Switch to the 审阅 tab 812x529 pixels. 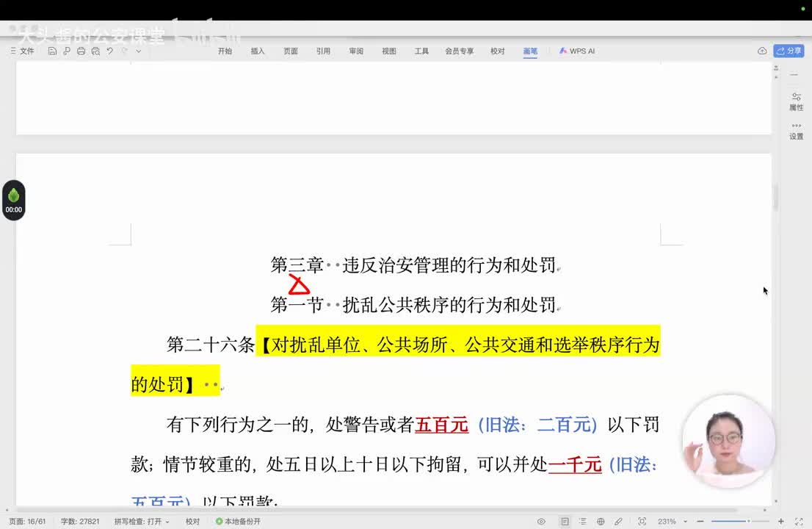(356, 51)
